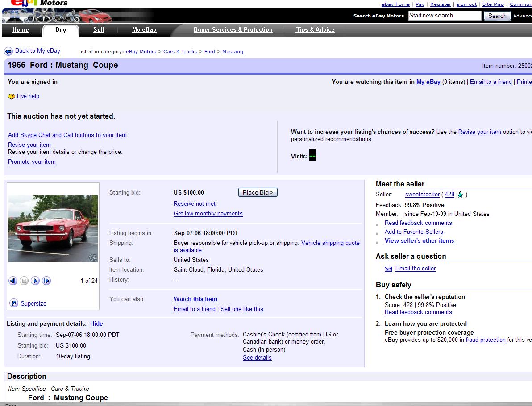The height and width of the screenshot is (406, 532).
Task: Skip to the next photo
Action: click(46, 281)
